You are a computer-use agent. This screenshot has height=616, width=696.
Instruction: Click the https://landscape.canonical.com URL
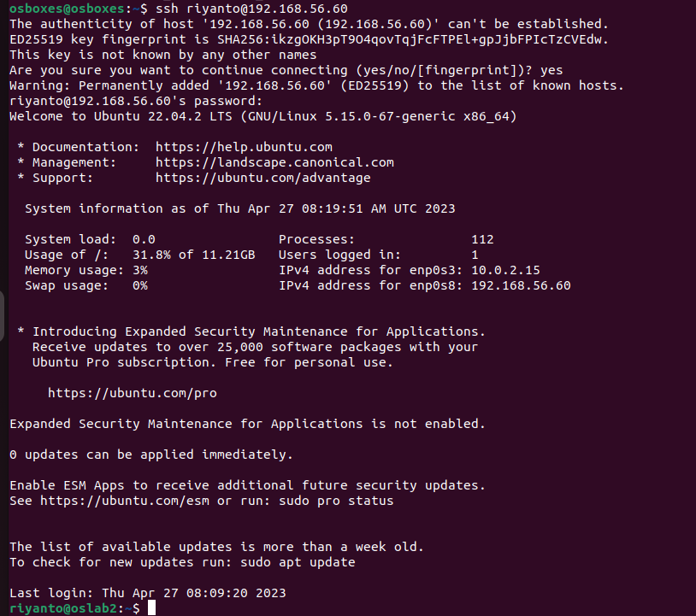pyautogui.click(x=274, y=162)
